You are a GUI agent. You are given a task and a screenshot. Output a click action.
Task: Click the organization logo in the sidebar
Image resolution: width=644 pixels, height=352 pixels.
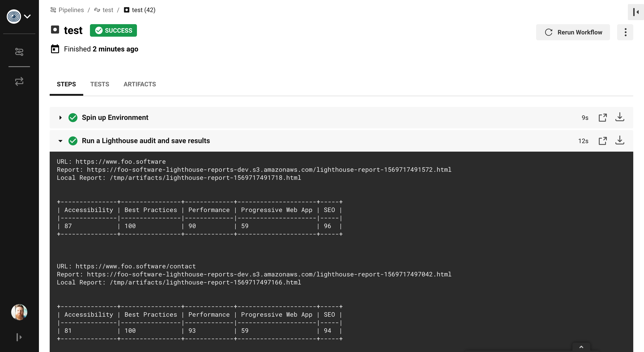14,17
